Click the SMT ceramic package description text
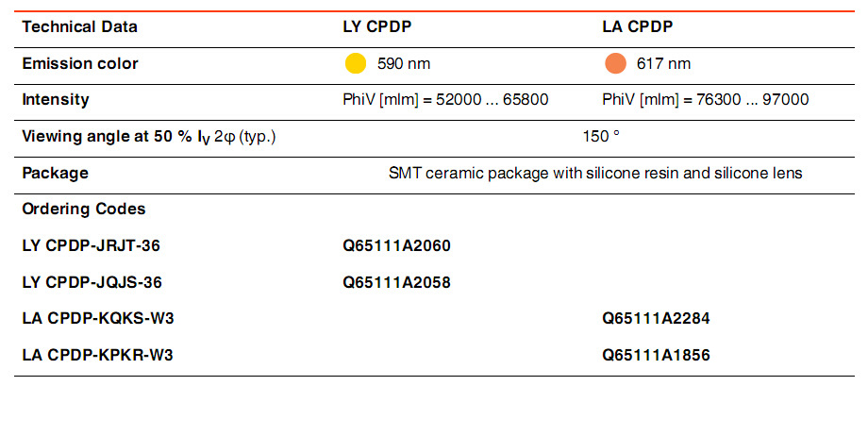This screenshot has width=868, height=436. point(595,173)
